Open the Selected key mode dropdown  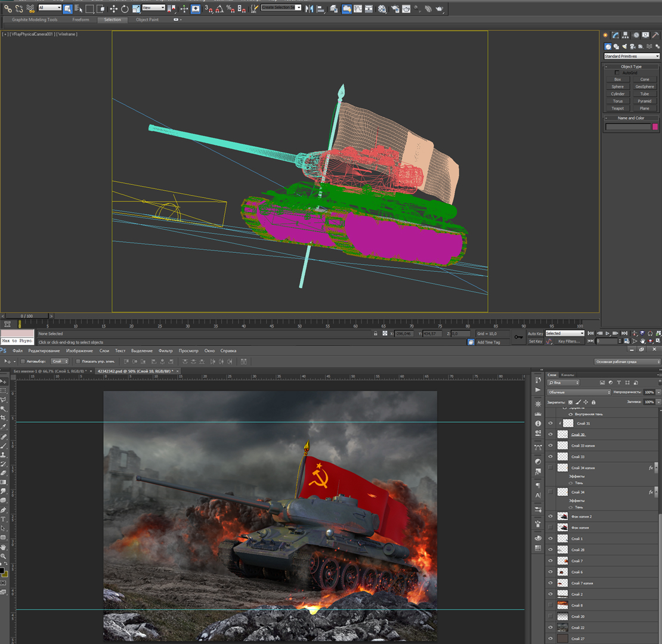(x=564, y=333)
